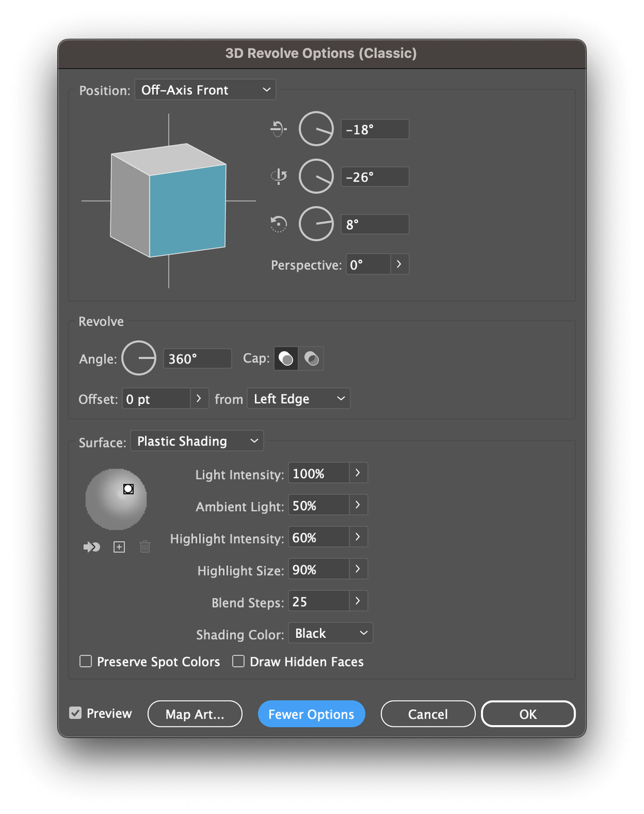
Task: Expand the Ambient Light slider arrow
Action: pos(358,505)
